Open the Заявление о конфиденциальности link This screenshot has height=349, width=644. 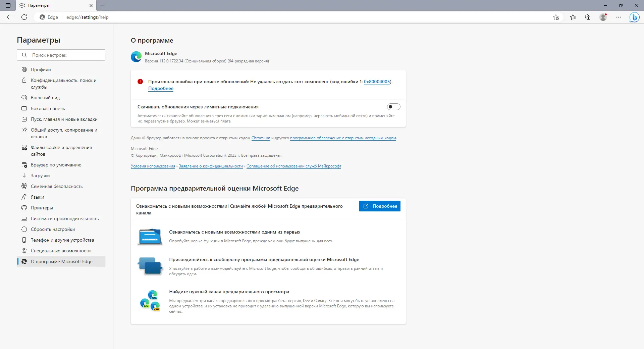[x=211, y=166]
